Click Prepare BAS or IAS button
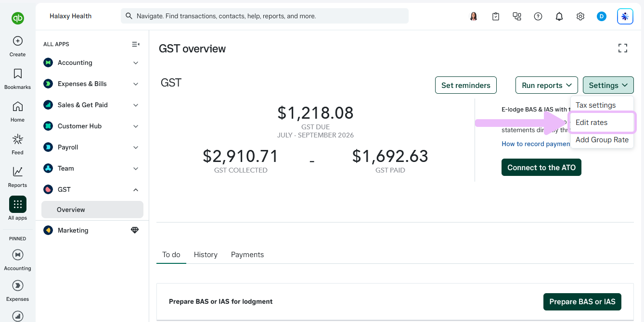This screenshot has height=322, width=644. (582, 302)
